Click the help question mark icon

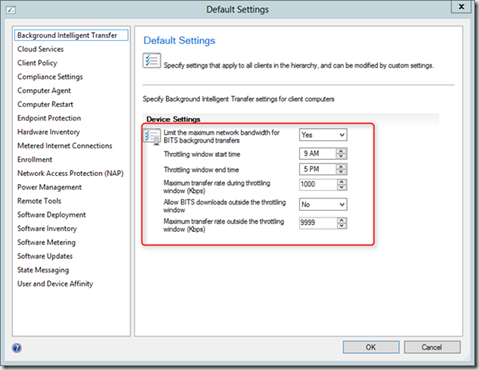[x=17, y=348]
